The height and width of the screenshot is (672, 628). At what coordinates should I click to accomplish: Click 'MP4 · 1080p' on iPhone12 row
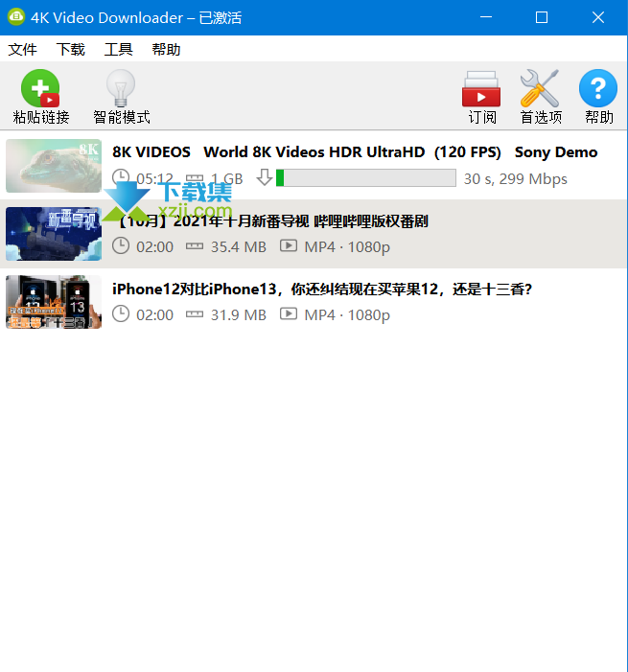click(x=347, y=315)
